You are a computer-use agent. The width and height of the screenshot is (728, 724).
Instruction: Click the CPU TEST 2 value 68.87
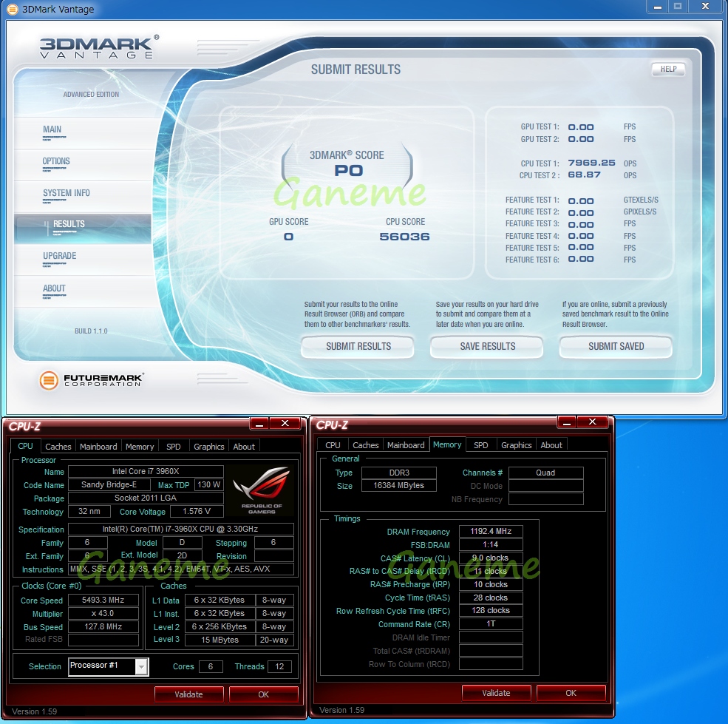point(584,175)
